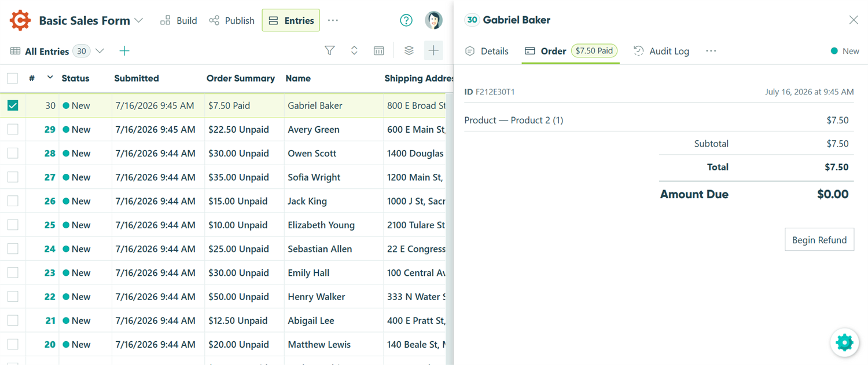Select the Entries tab
Screen dimensions: 868x365
tap(291, 20)
